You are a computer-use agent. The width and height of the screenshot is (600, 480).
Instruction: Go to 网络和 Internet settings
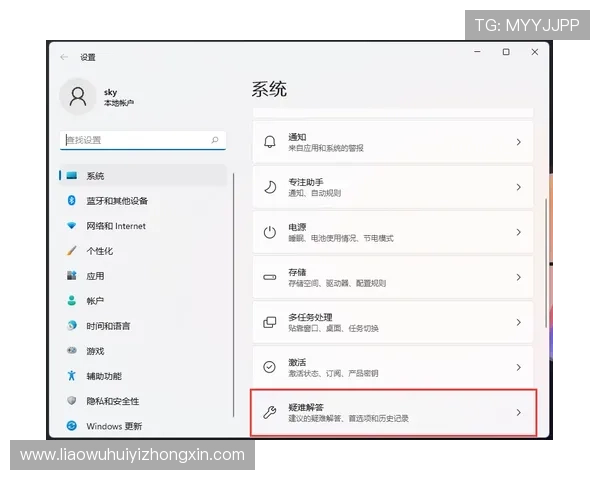pos(116,226)
